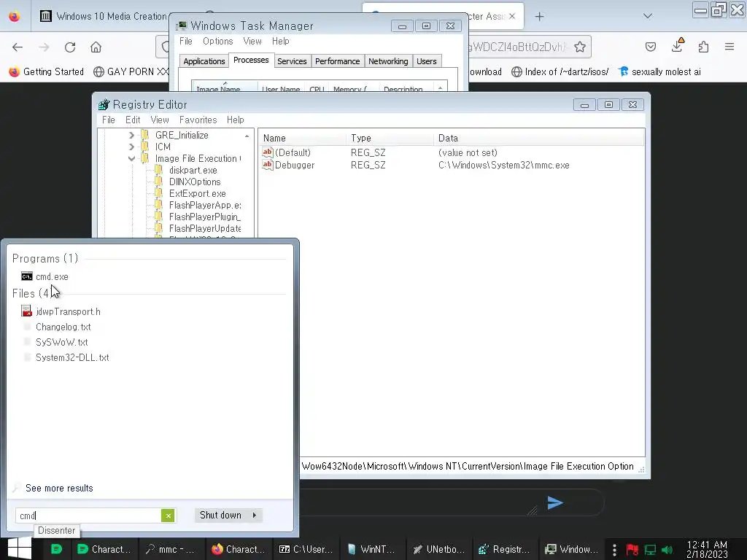Click the Data column header
This screenshot has height=560, width=747.
pyautogui.click(x=539, y=138)
